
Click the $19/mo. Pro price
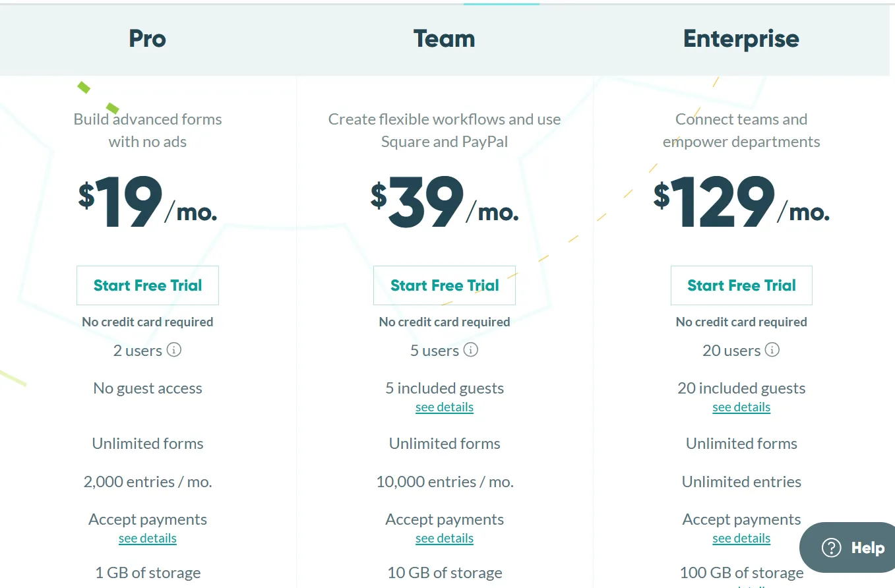point(148,204)
